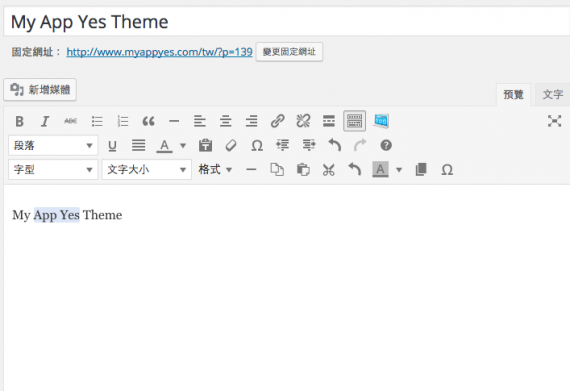Align text left
Screen dimensions: 570x391
[x=200, y=121]
